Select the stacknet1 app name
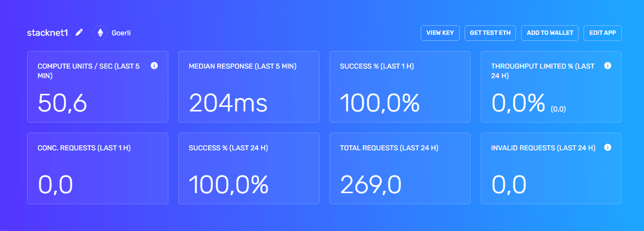Image resolution: width=644 pixels, height=231 pixels. point(47,33)
